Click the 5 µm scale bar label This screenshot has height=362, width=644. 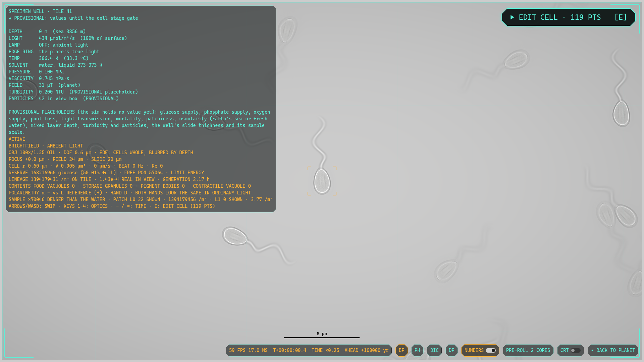tap(322, 334)
